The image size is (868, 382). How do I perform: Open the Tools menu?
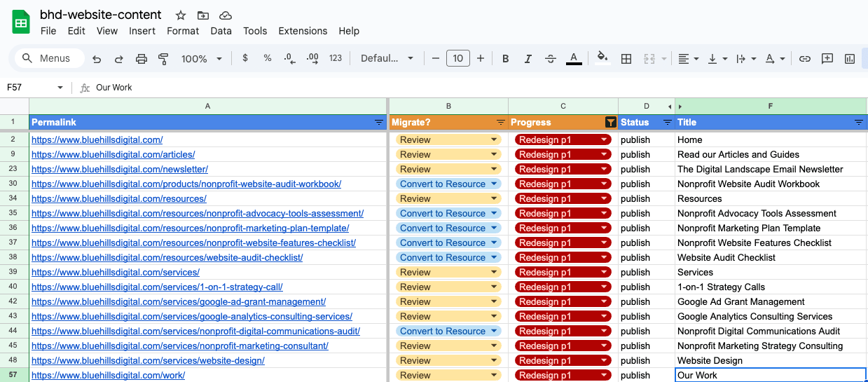point(255,31)
